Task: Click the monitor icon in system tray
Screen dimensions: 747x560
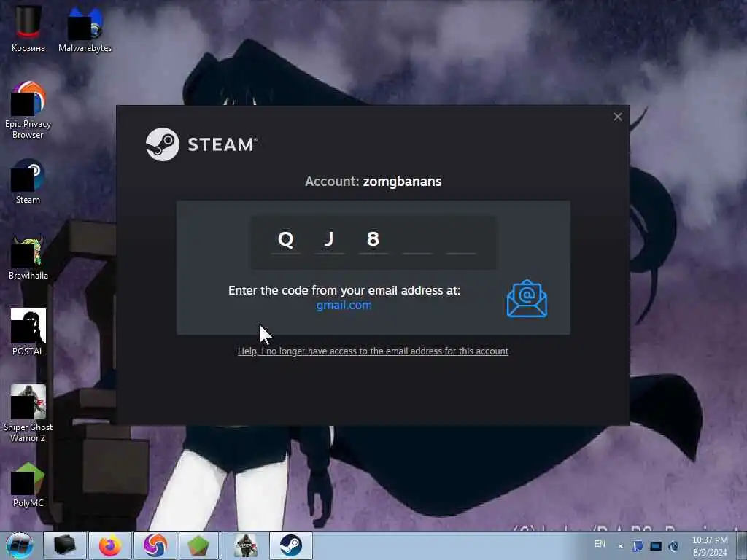Action: click(656, 546)
